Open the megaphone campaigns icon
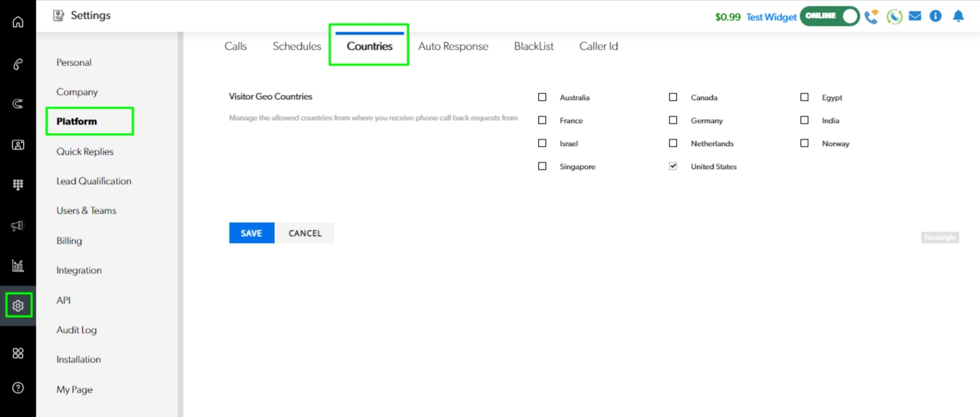The height and width of the screenshot is (417, 980). 18,226
